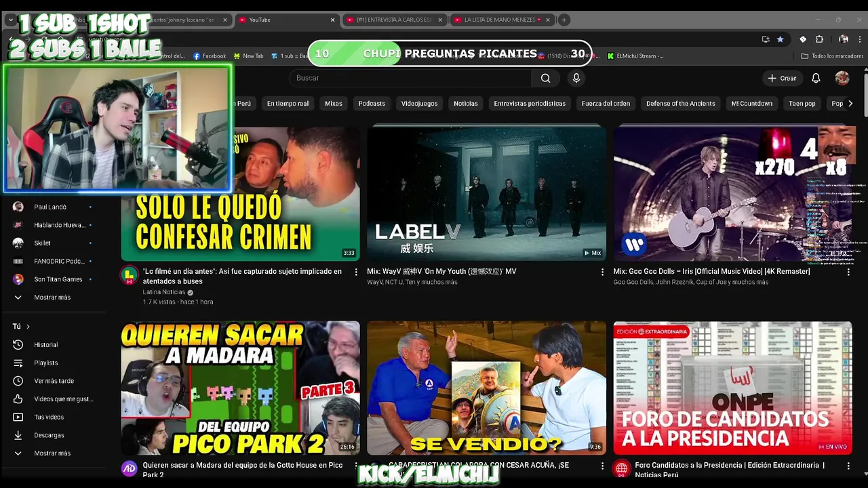Open Mix WayV On My Youth title
This screenshot has width=868, height=488.
[x=441, y=271]
